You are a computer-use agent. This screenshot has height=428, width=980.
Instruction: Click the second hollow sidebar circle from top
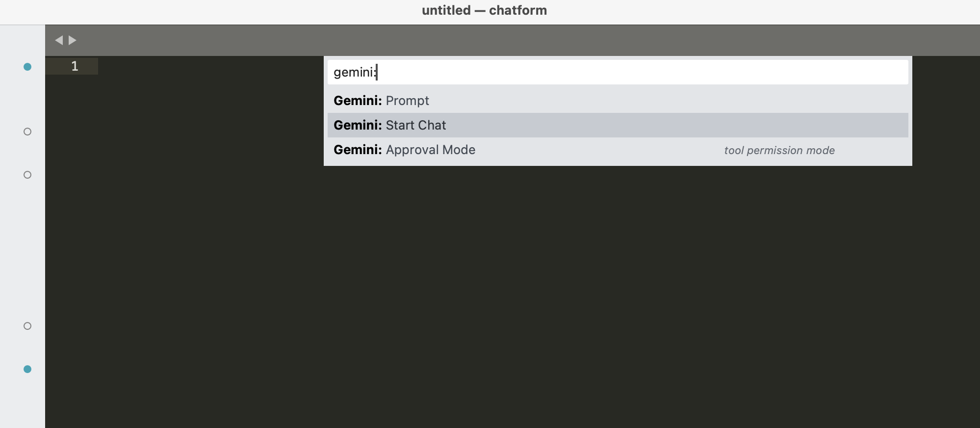(x=27, y=175)
